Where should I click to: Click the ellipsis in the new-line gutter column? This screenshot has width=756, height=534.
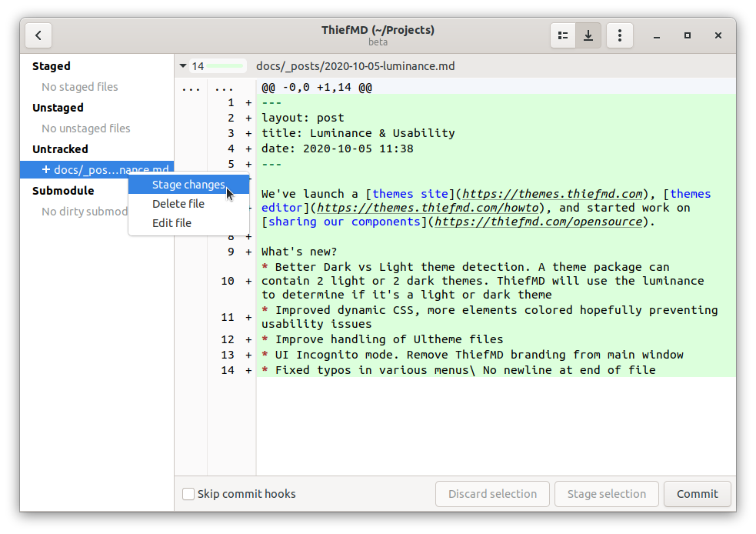point(225,89)
